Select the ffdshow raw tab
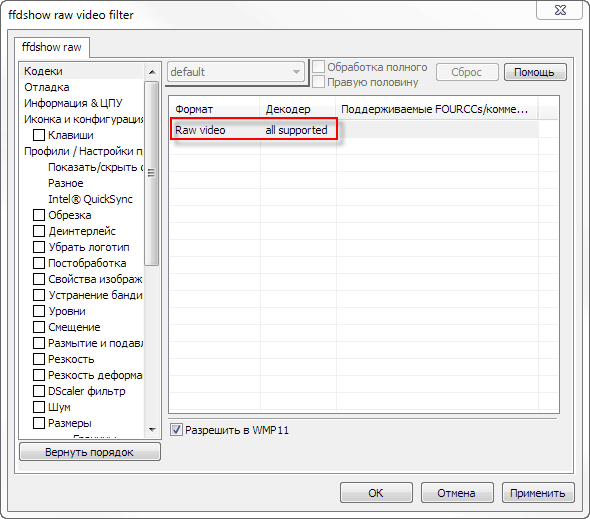The image size is (590, 519). click(x=52, y=47)
